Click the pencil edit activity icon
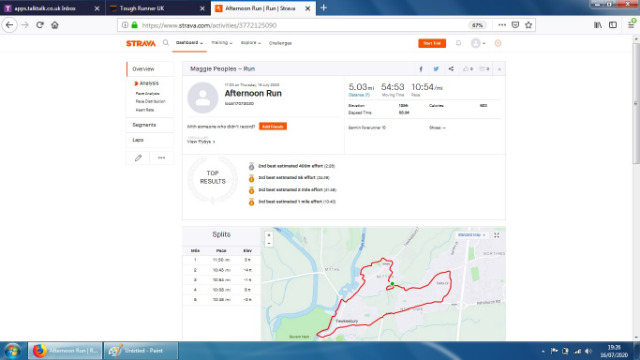 pos(138,158)
